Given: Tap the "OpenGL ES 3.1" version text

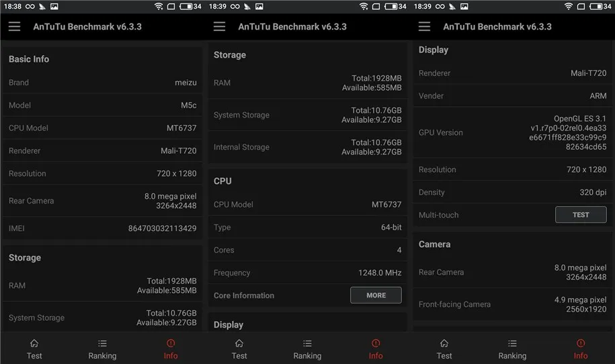Looking at the screenshot, I should point(579,119).
